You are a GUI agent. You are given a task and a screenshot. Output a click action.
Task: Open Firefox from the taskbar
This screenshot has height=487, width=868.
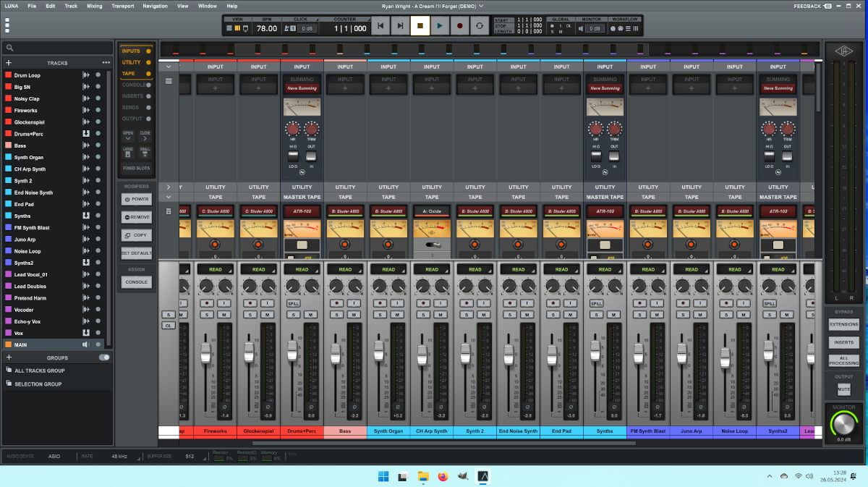pyautogui.click(x=443, y=476)
